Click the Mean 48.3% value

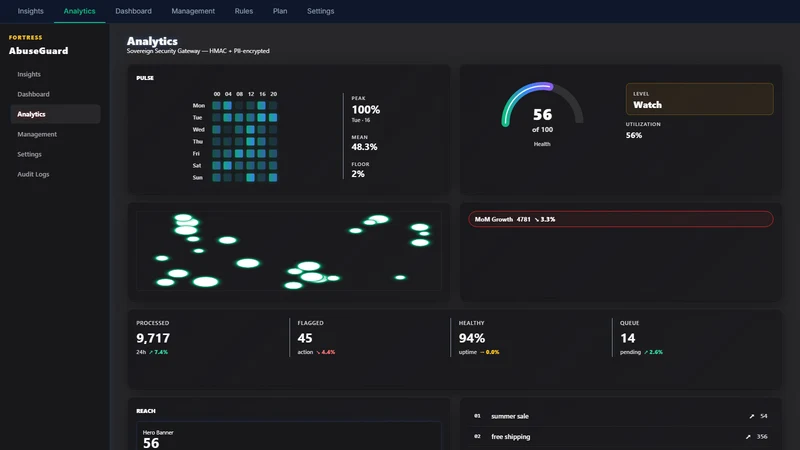[x=364, y=147]
